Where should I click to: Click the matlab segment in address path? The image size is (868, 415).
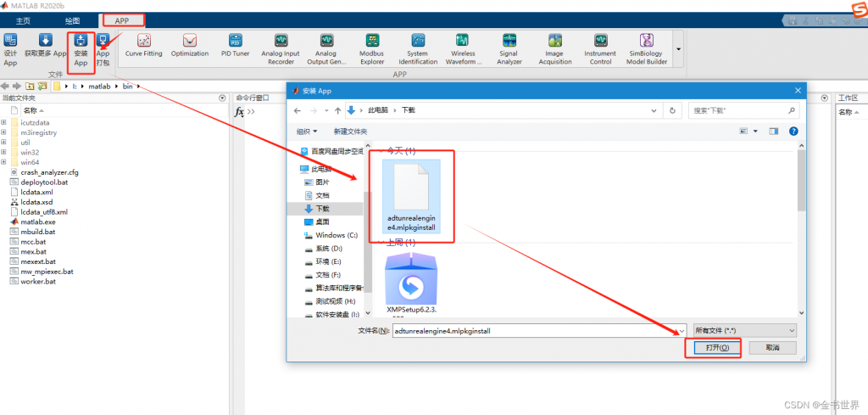point(99,87)
